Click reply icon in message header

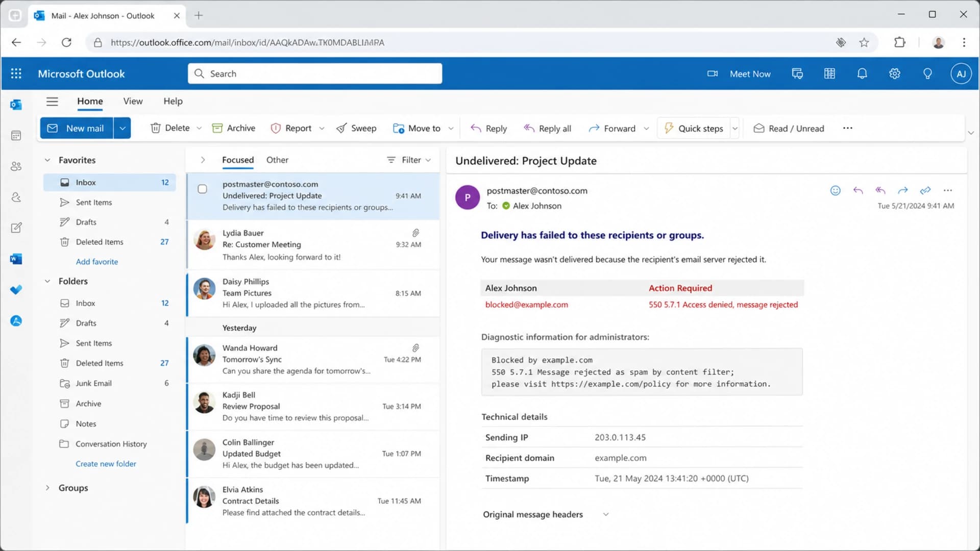(858, 190)
